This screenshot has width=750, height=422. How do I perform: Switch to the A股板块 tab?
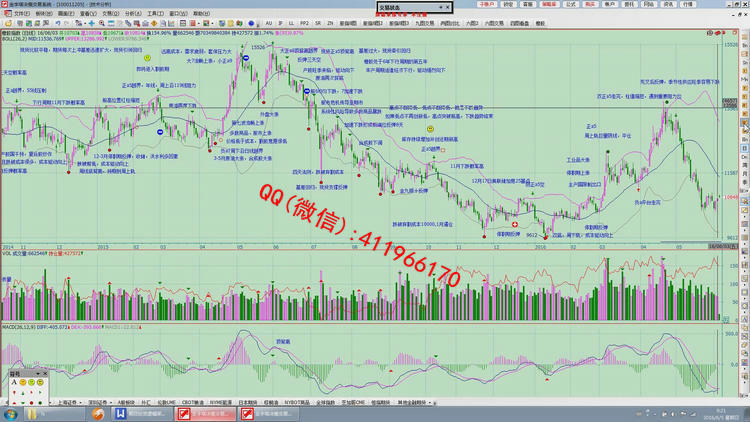point(126,403)
